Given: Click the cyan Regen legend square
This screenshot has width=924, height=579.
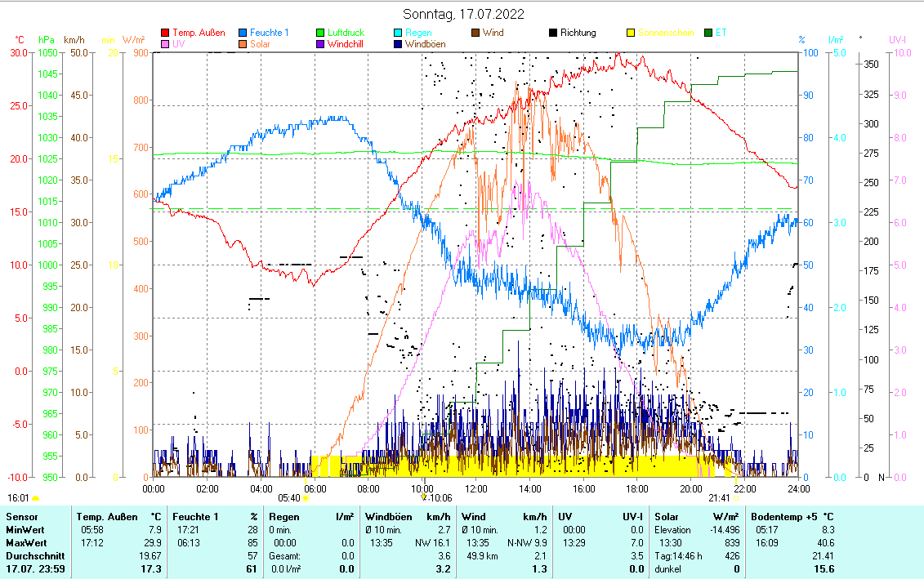Looking at the screenshot, I should point(398,33).
